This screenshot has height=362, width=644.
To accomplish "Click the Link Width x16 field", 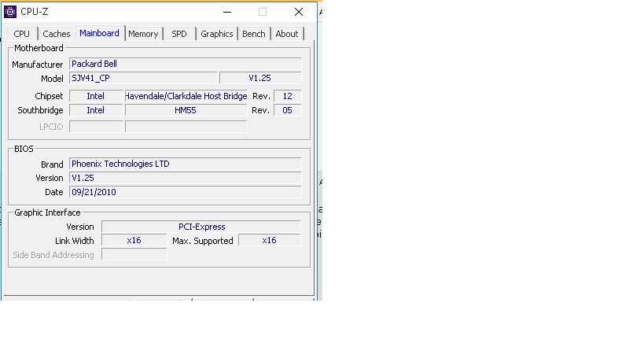I will (134, 241).
